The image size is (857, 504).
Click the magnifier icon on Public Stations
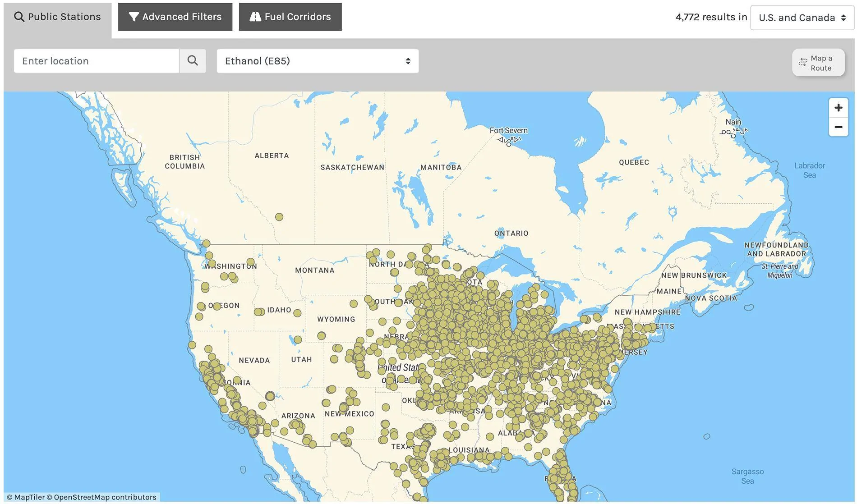(19, 17)
